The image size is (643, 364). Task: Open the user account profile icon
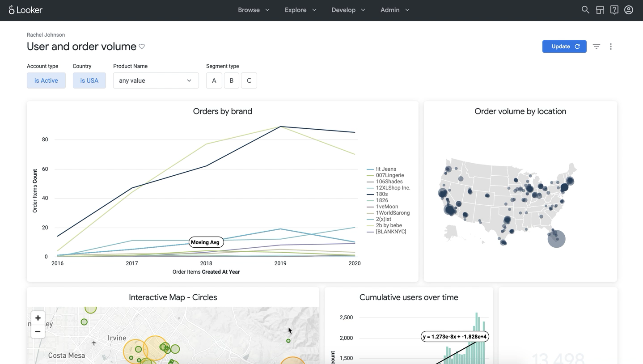point(628,10)
